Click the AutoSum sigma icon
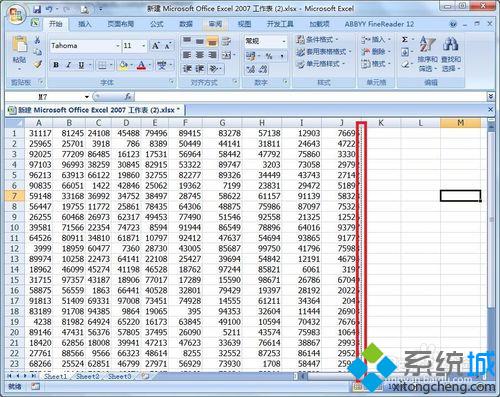500x397 pixels. click(405, 40)
